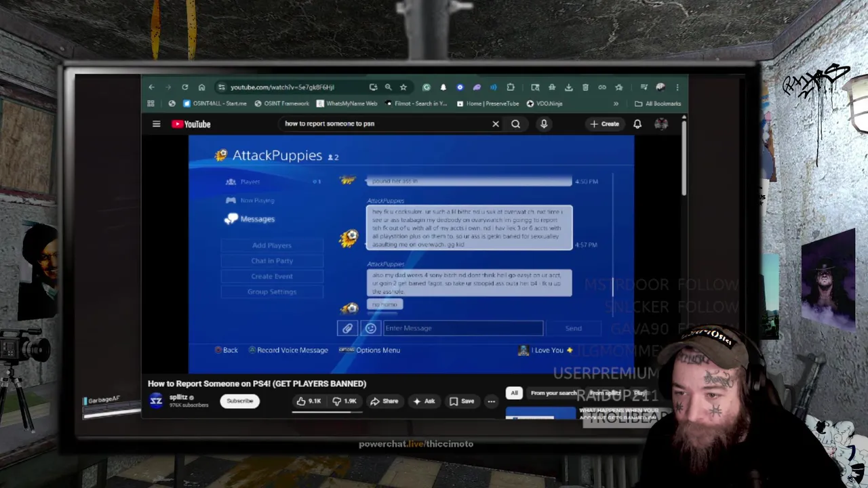Clear the YouTube search query
This screenshot has height=488, width=868.
[x=496, y=124]
